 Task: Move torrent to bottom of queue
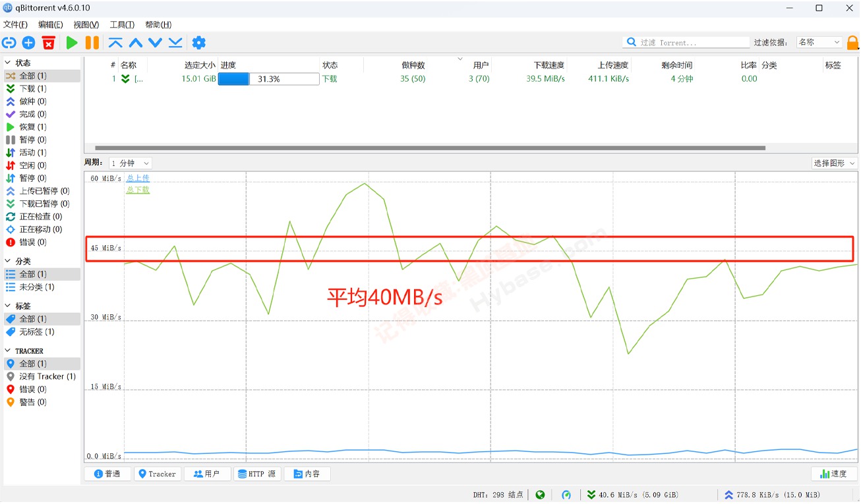point(175,43)
